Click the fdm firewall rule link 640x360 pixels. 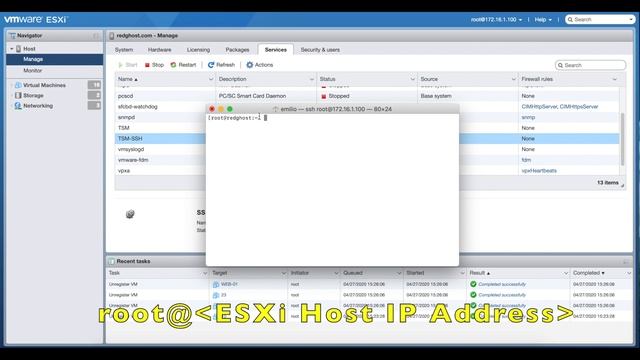point(526,160)
